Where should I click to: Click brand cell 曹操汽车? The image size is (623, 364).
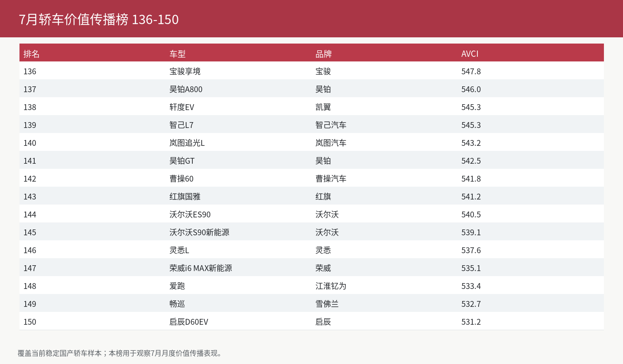click(x=331, y=179)
